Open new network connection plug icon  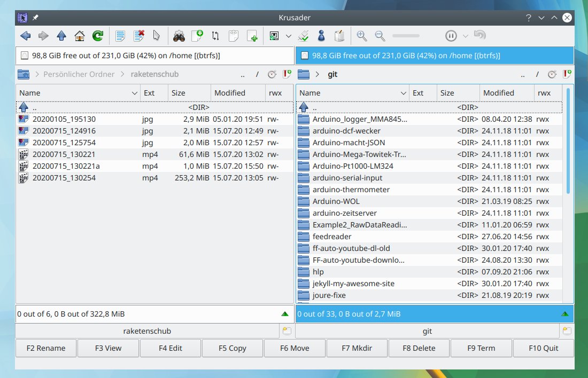pos(304,36)
